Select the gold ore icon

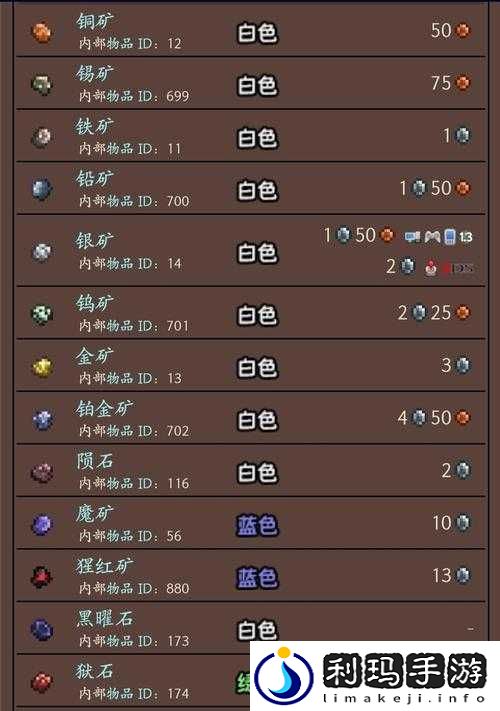[42, 366]
